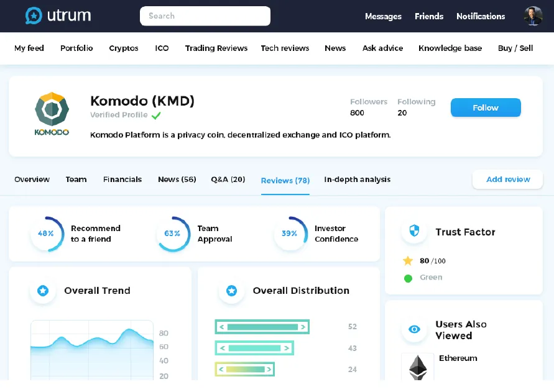This screenshot has width=554, height=392.
Task: Click the Ethereum name link
Action: [458, 358]
